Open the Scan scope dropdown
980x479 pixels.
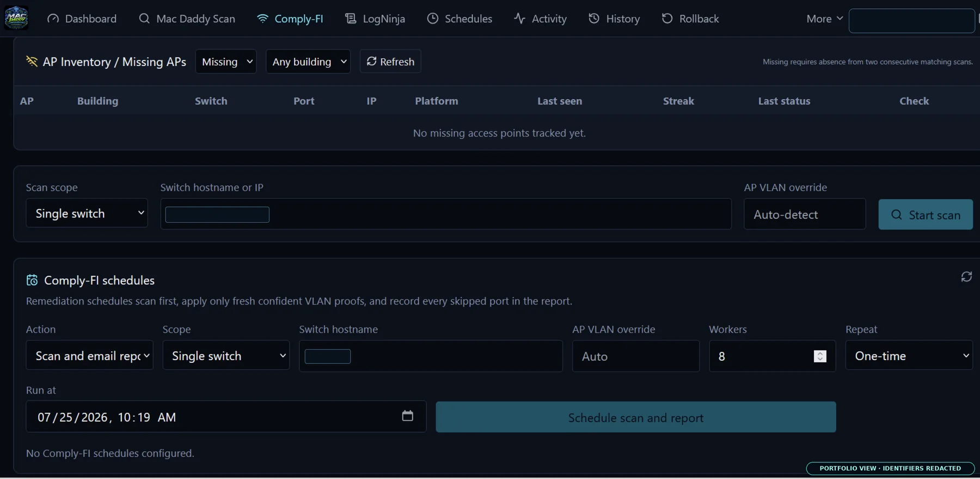pos(87,213)
